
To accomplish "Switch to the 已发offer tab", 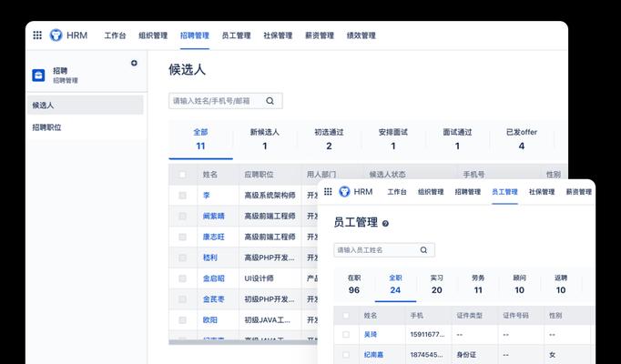I will tap(522, 139).
